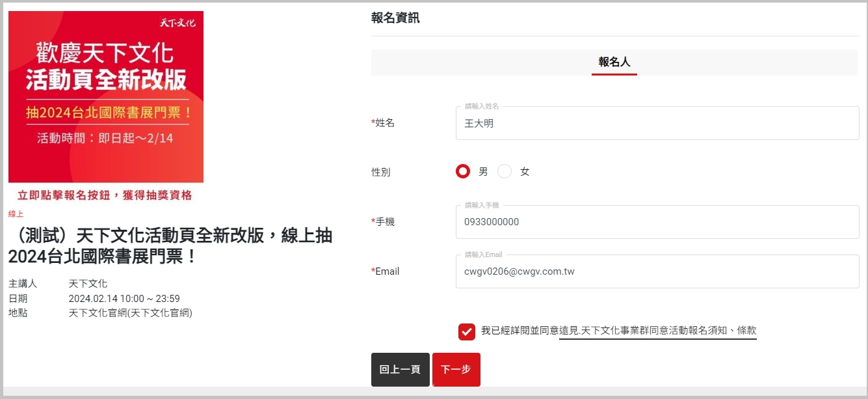Click the 姓名 input field

pyautogui.click(x=657, y=123)
